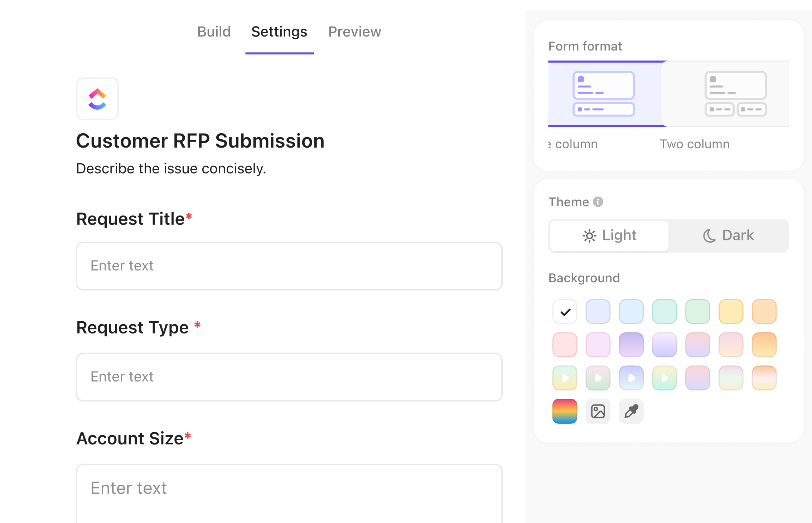Image resolution: width=812 pixels, height=523 pixels.
Task: Choose the light yellow background swatch
Action: [x=731, y=312]
